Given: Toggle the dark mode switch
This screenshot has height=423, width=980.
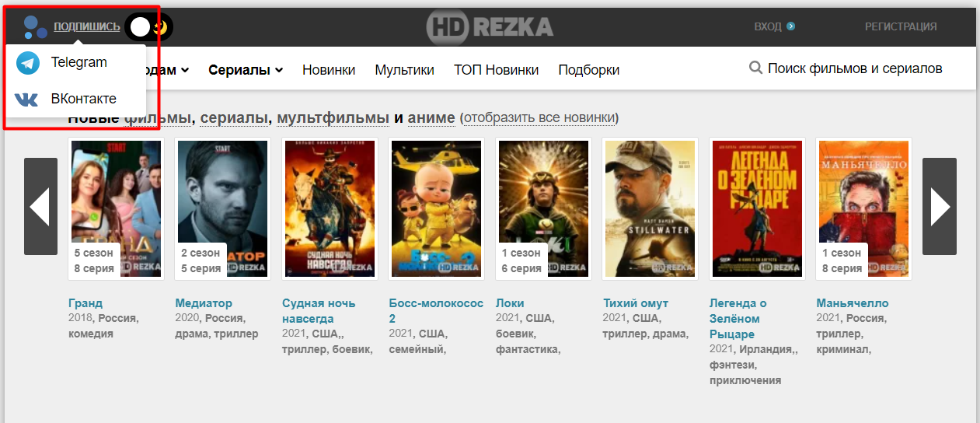Looking at the screenshot, I should (149, 27).
